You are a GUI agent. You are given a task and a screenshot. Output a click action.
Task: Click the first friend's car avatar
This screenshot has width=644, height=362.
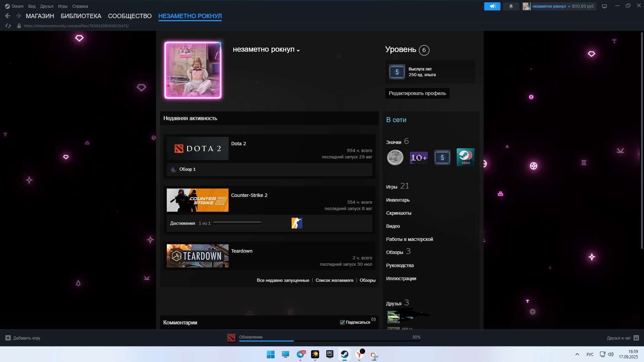[393, 317]
